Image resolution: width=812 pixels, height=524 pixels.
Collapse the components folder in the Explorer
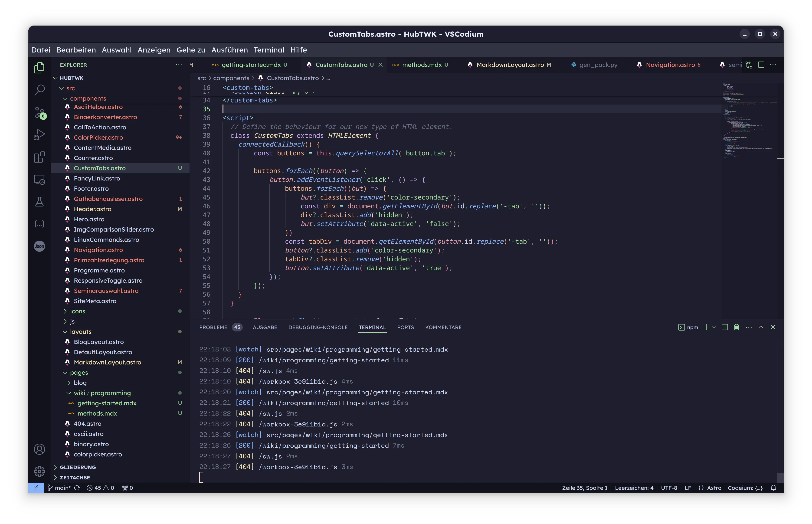pos(88,98)
